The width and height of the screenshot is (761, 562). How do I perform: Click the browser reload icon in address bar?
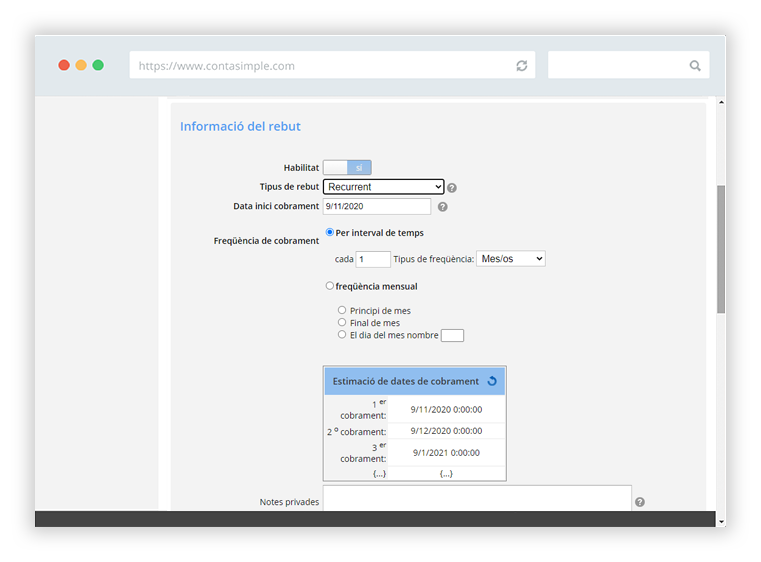[522, 66]
